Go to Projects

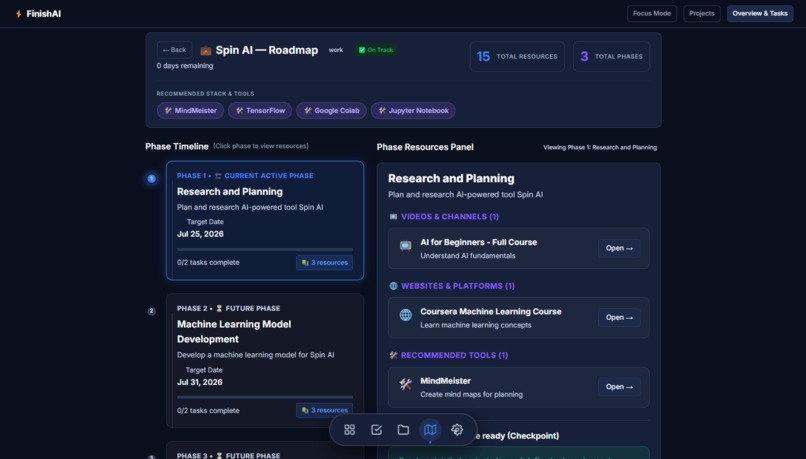point(702,13)
